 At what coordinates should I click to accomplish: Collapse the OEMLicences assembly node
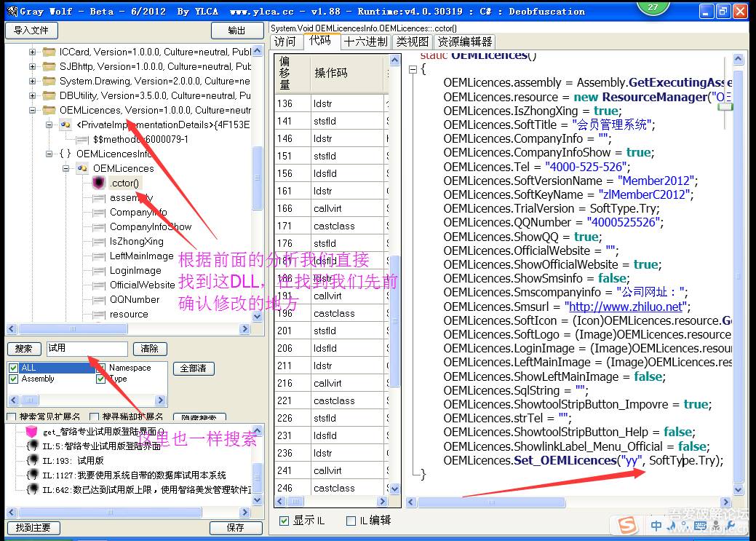pos(32,110)
